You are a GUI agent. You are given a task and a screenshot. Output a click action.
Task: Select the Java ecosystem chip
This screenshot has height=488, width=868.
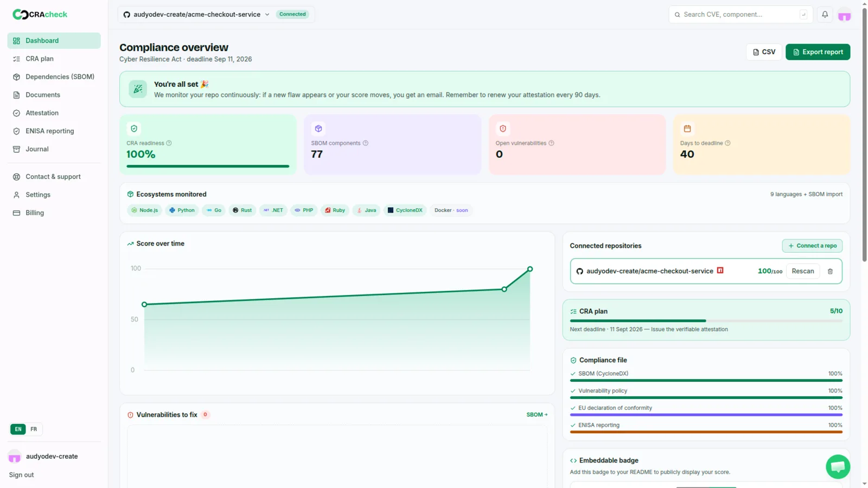point(366,210)
